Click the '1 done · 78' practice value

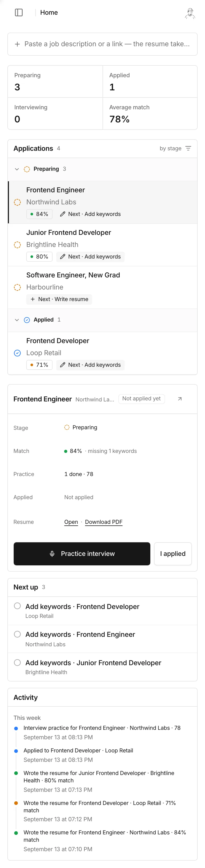click(x=79, y=474)
